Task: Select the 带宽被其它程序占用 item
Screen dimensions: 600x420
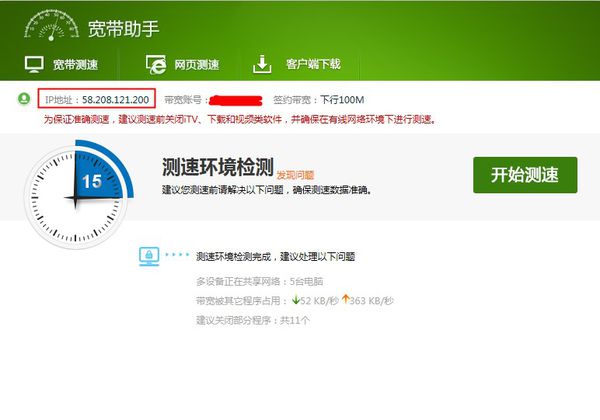Action: coord(295,301)
